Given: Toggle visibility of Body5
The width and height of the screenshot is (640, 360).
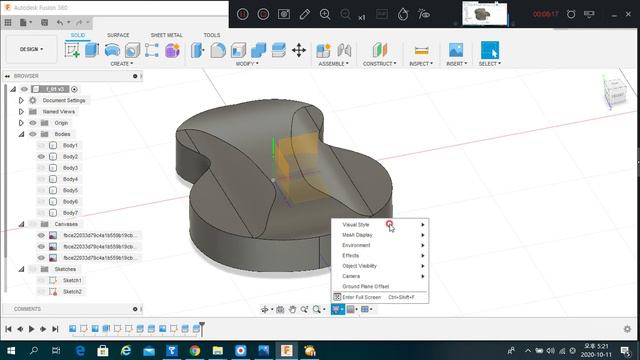Looking at the screenshot, I should pos(41,190).
